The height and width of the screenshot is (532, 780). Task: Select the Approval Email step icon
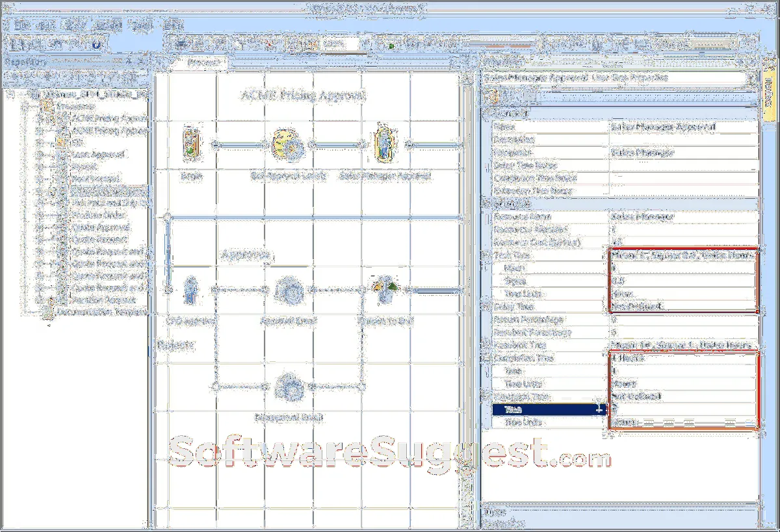[288, 291]
